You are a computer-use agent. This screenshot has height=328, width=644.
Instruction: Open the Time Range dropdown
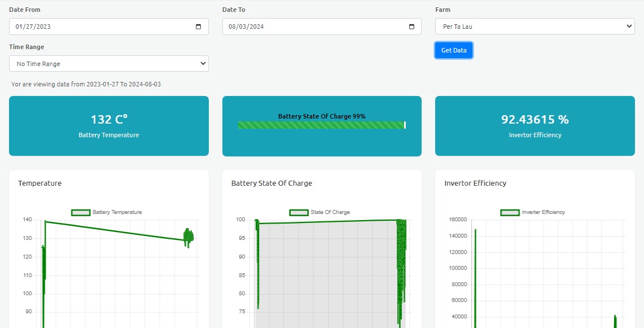[108, 64]
